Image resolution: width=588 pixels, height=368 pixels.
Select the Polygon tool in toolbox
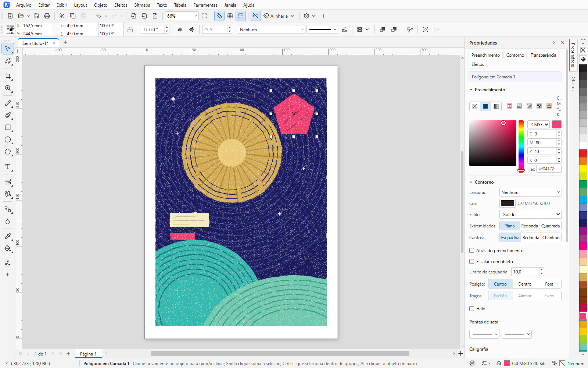(x=8, y=152)
